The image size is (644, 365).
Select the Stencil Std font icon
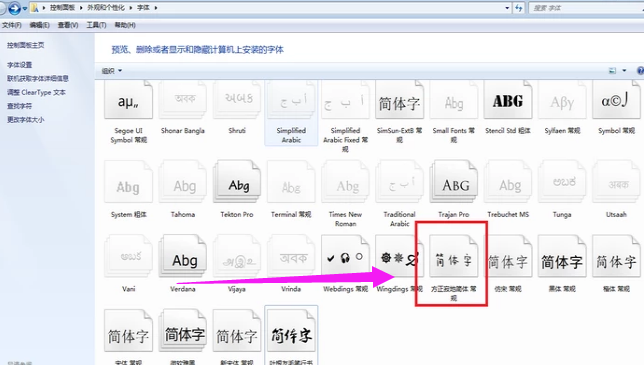coord(508,101)
